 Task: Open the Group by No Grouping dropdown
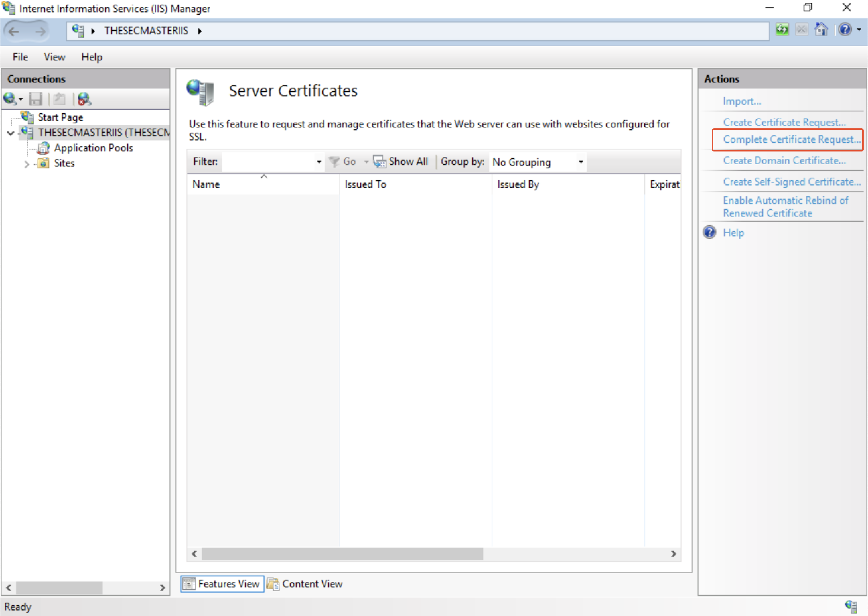click(x=537, y=162)
